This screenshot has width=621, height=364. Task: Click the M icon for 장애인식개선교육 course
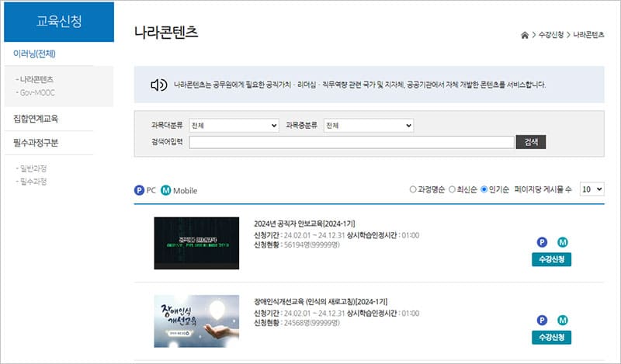pyautogui.click(x=562, y=320)
